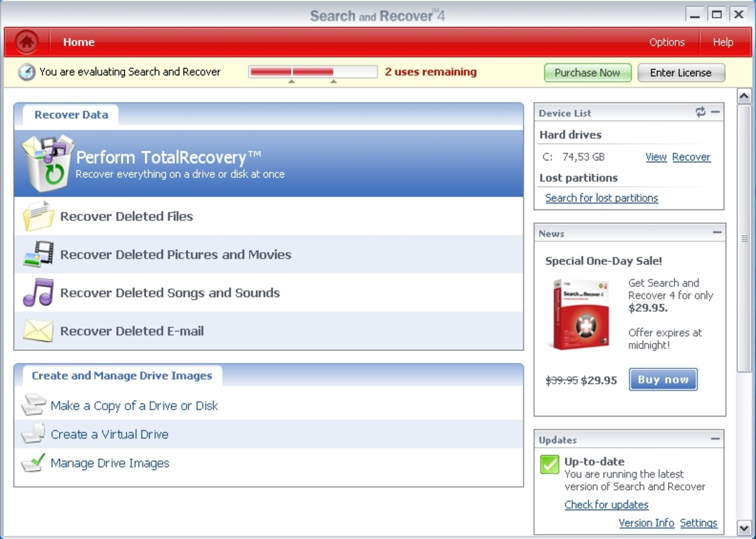The height and width of the screenshot is (539, 756).
Task: Open Make a Copy of a Drive or Disk
Action: pyautogui.click(x=269, y=406)
